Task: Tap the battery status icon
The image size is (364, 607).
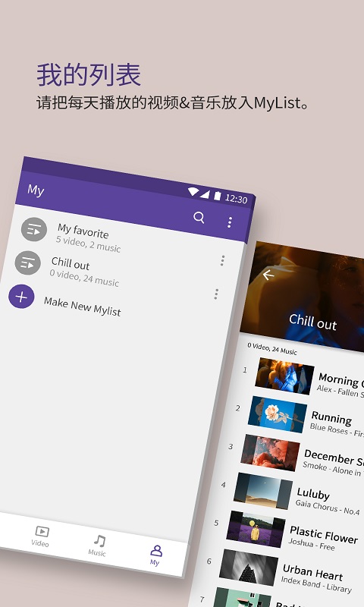Action: click(218, 196)
